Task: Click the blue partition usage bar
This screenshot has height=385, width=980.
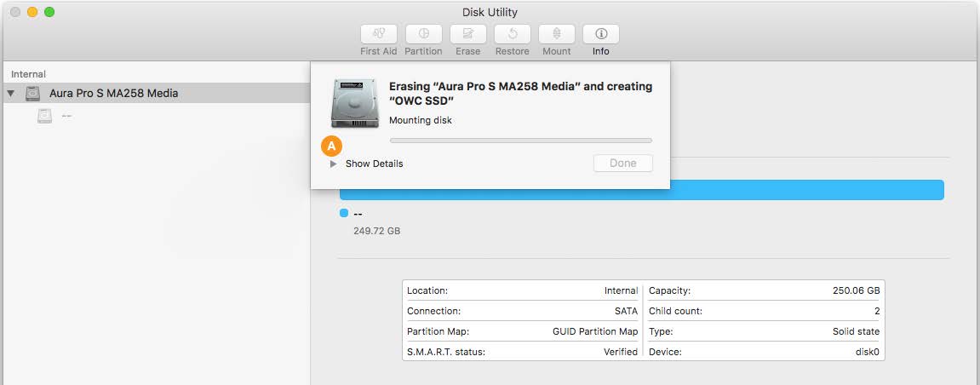Action: tap(642, 190)
